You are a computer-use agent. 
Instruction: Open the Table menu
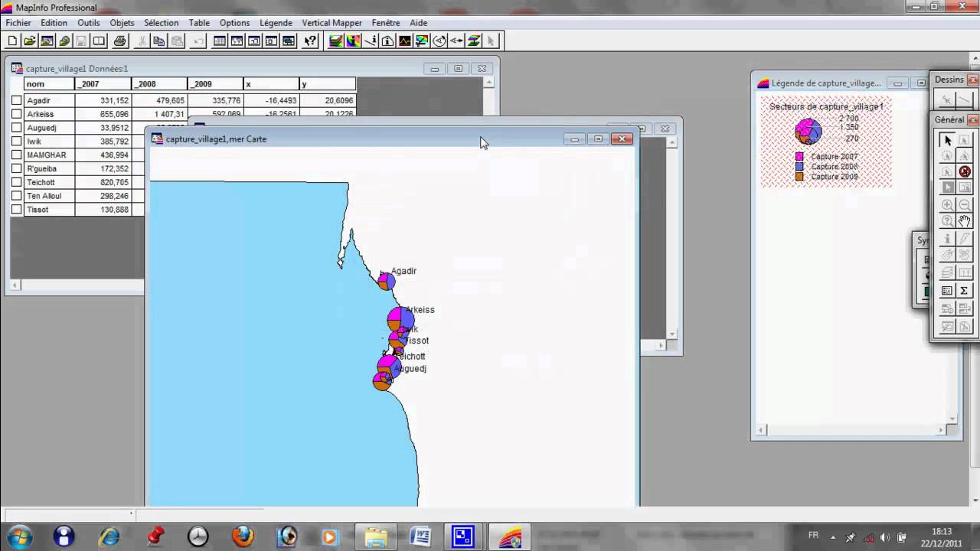coord(199,23)
